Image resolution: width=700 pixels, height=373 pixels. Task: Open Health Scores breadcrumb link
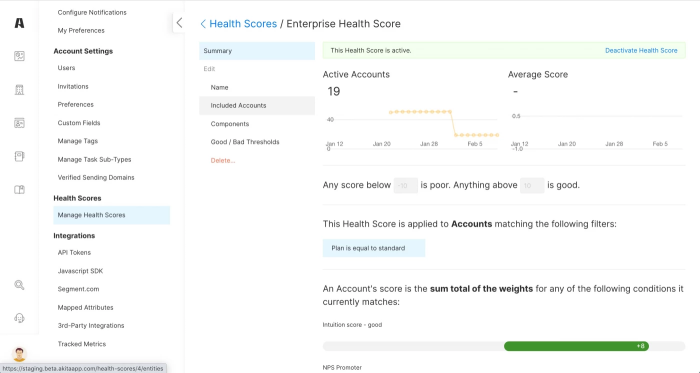click(x=243, y=24)
